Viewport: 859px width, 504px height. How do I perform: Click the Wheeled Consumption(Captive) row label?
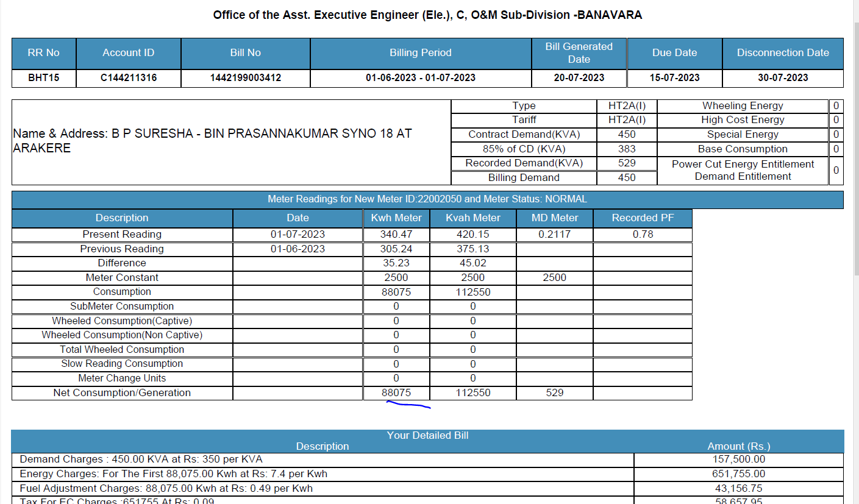coord(122,321)
